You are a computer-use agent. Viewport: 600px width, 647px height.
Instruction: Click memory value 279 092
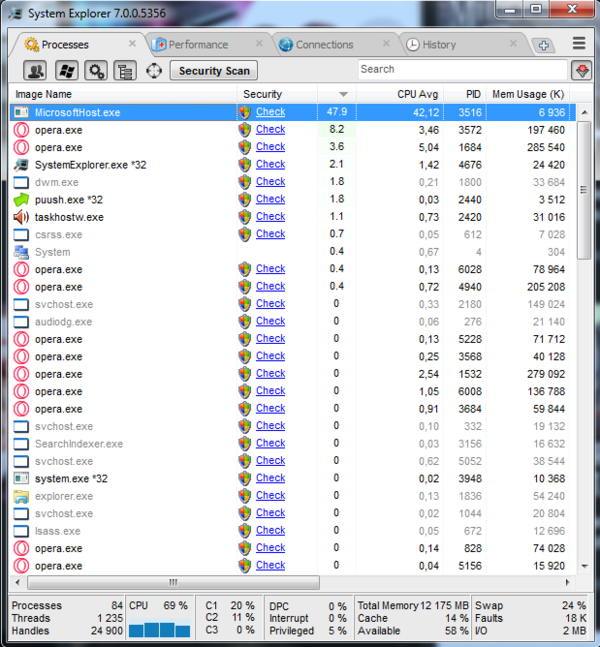[x=546, y=374]
